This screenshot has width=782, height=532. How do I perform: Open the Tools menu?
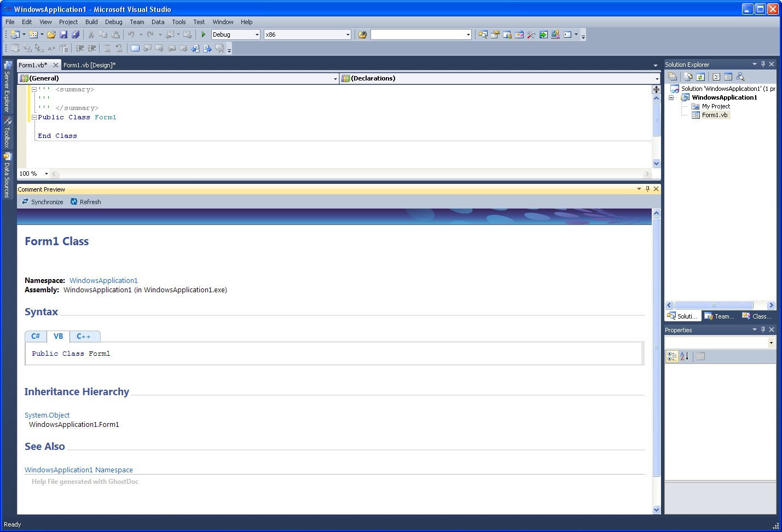(x=179, y=22)
